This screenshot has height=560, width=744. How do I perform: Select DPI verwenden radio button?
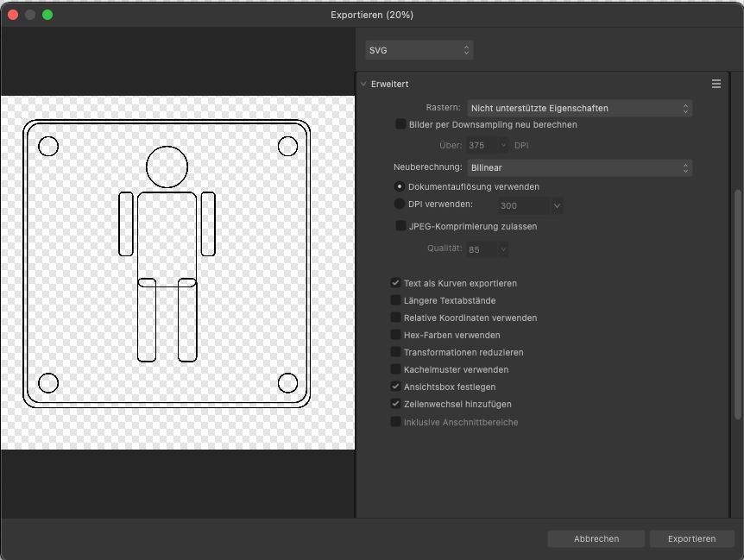pyautogui.click(x=399, y=204)
